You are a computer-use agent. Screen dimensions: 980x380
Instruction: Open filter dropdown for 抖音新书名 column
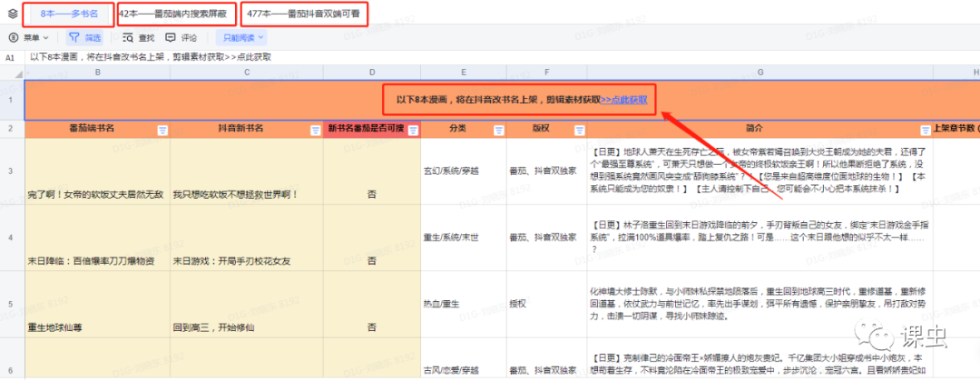316,130
